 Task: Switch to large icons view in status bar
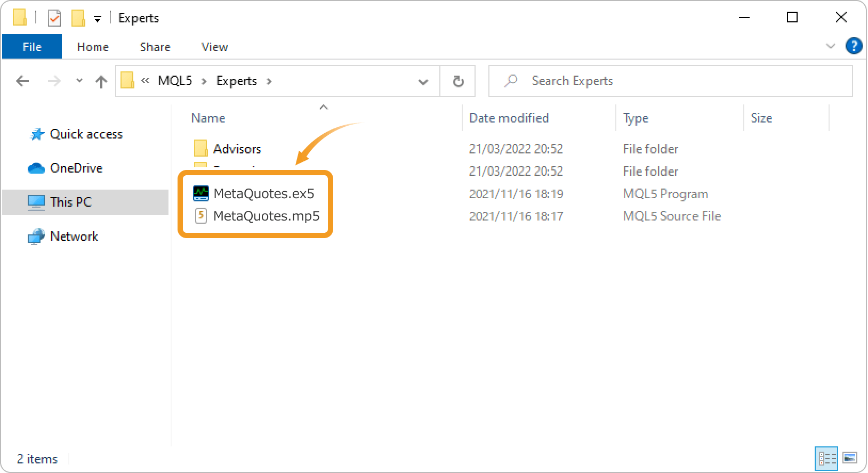pos(850,458)
